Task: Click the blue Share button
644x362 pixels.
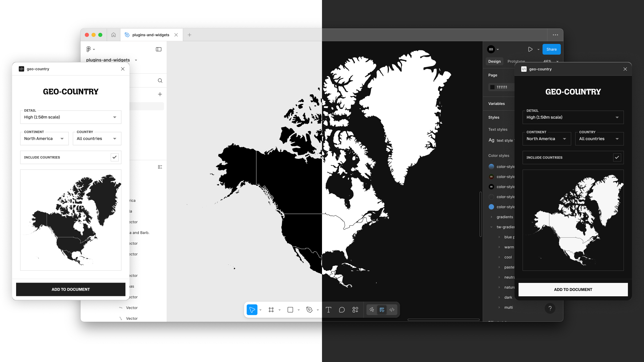Action: tap(551, 49)
